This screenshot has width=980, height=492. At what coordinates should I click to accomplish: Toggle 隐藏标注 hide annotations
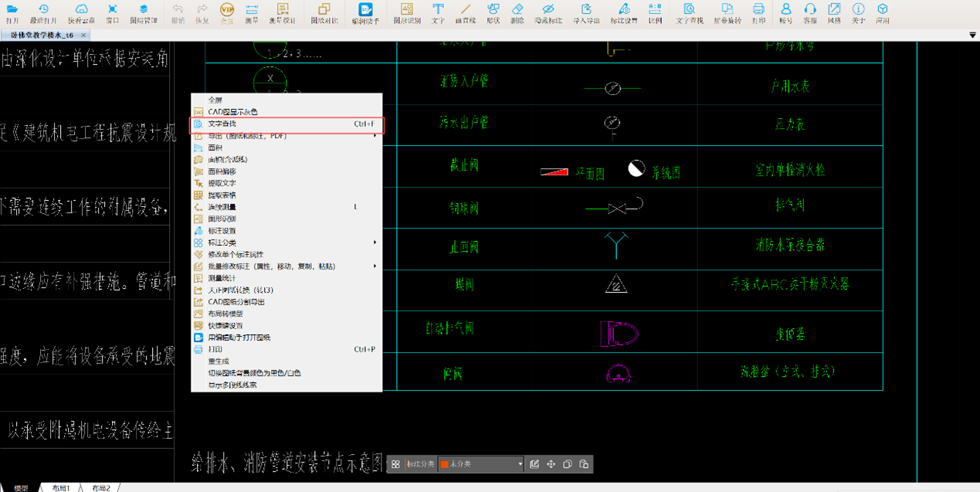[x=548, y=12]
